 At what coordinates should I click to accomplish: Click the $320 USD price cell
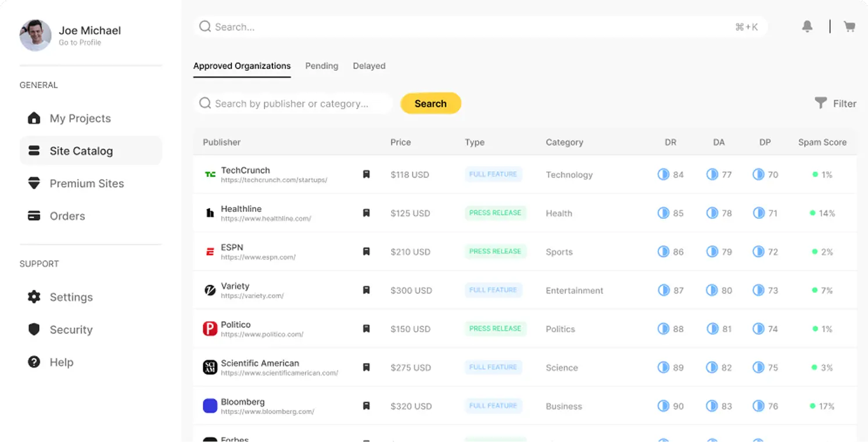pos(411,407)
